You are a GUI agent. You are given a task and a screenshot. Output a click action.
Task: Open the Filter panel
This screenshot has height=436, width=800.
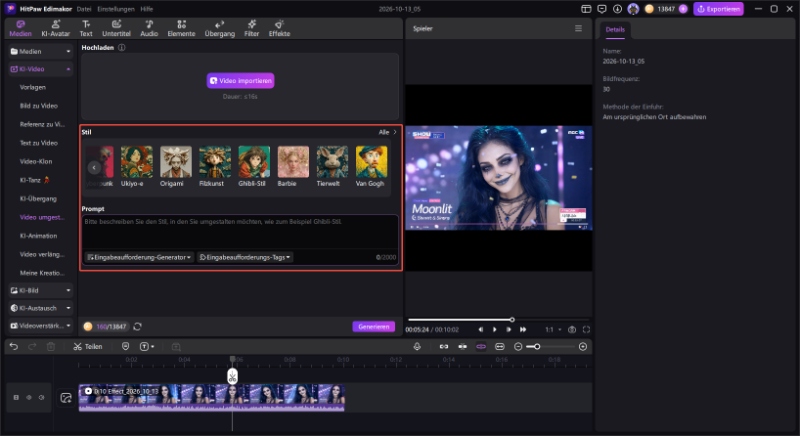pos(252,29)
